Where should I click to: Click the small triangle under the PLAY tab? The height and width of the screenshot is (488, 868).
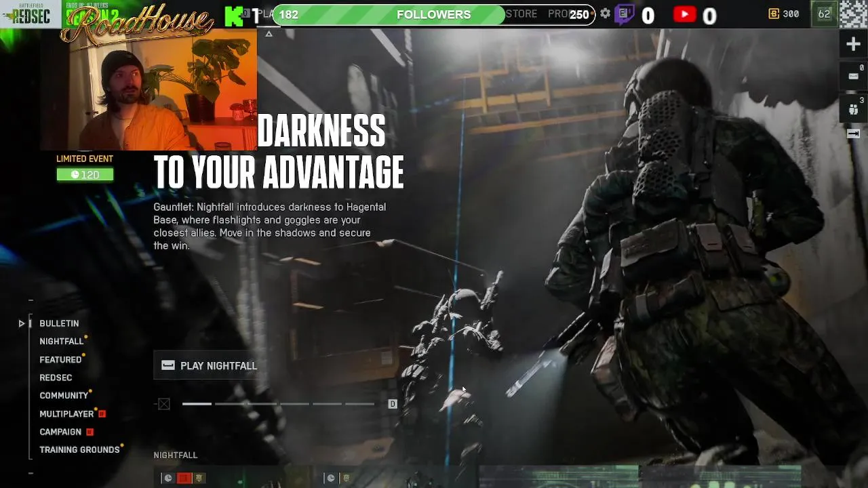269,34
